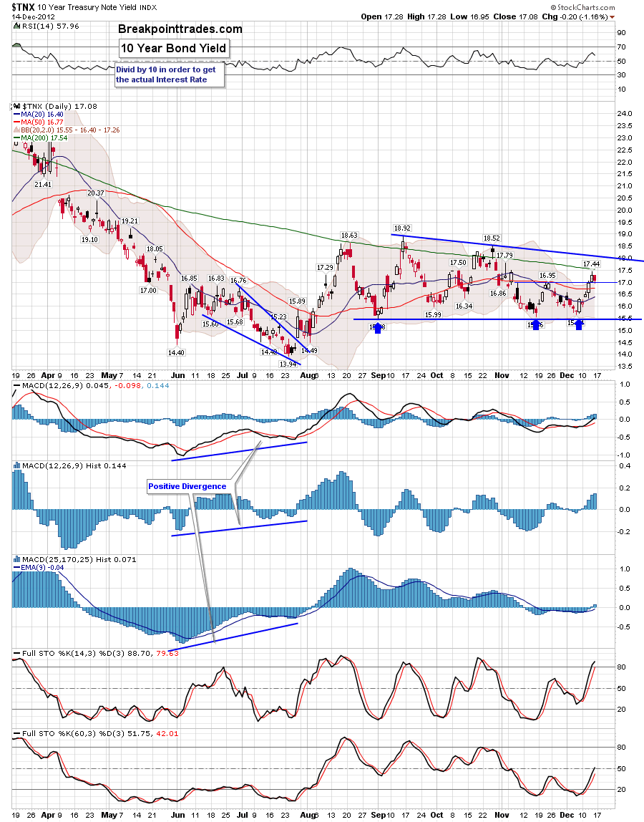Click the 17.44 latest high annotation
The height and width of the screenshot is (822, 644).
click(x=591, y=263)
